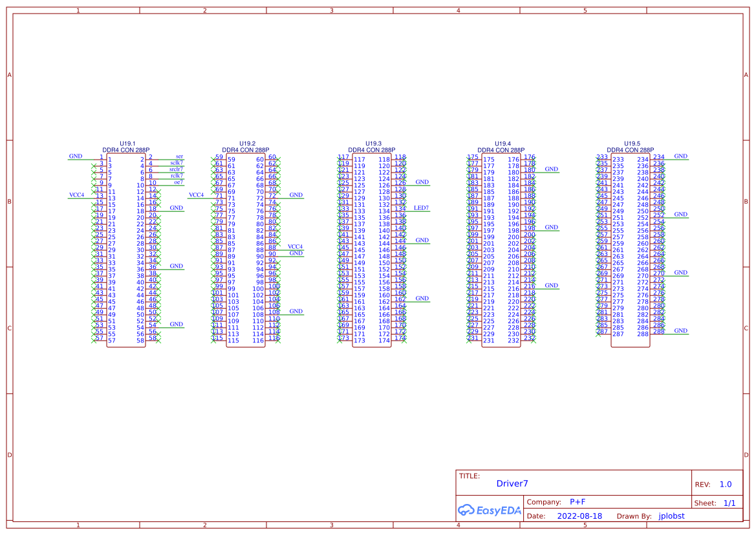Click the revision value 1.0
This screenshot has height=535, width=756.
click(x=725, y=483)
